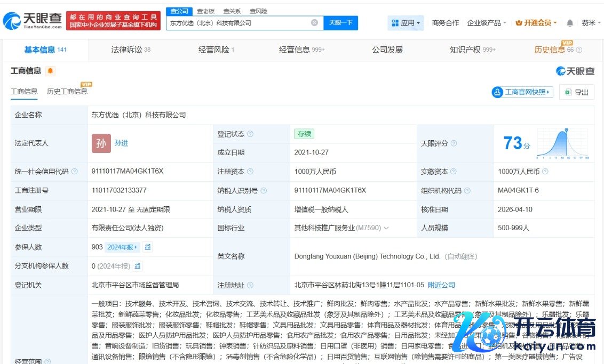Viewport: 604px width, 364px height.
Task: Click help icon next to 天眼评分
Action: (454, 143)
